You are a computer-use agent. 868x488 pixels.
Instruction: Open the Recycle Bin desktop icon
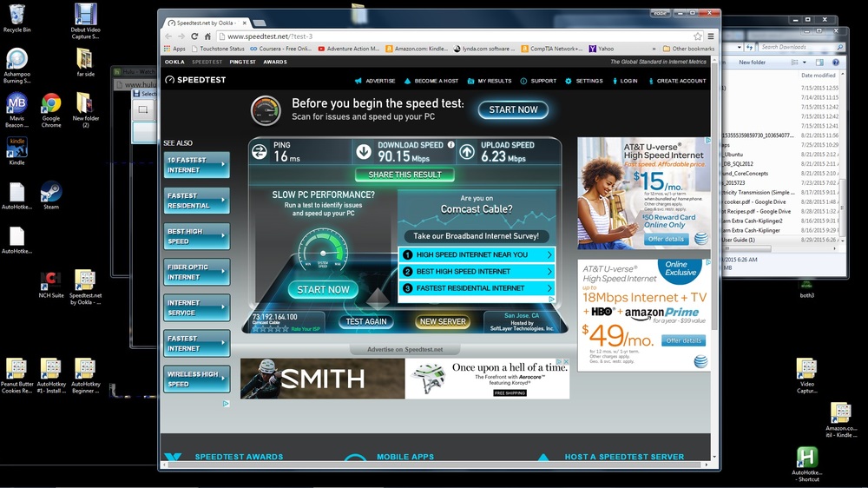[x=16, y=18]
